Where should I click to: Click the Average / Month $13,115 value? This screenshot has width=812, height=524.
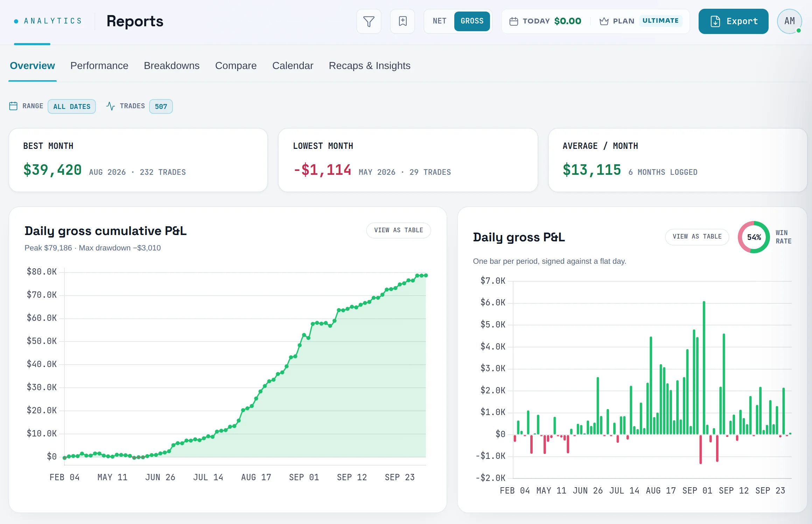(x=591, y=170)
